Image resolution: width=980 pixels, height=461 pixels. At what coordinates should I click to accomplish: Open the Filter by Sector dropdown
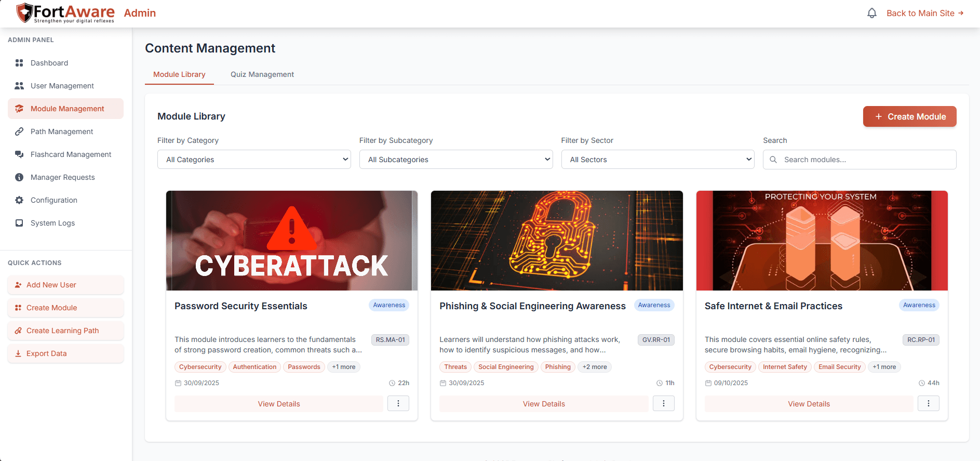(658, 160)
